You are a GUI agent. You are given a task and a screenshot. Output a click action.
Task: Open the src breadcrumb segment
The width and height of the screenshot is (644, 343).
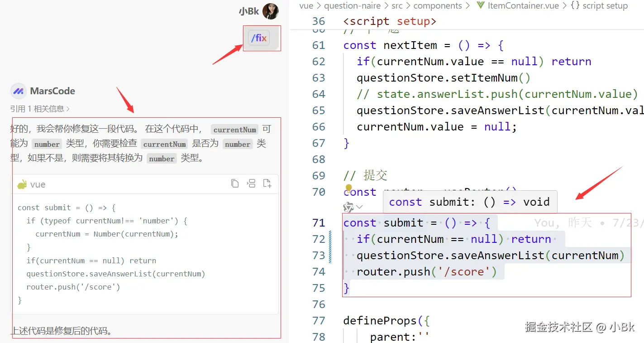[x=397, y=6]
